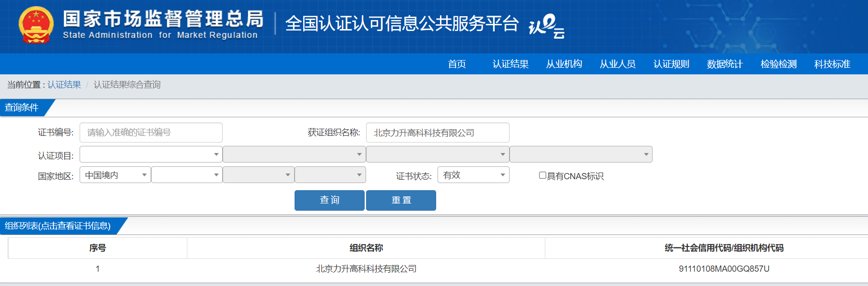Click the 组织列表 section tab
This screenshot has width=868, height=286.
(58, 226)
